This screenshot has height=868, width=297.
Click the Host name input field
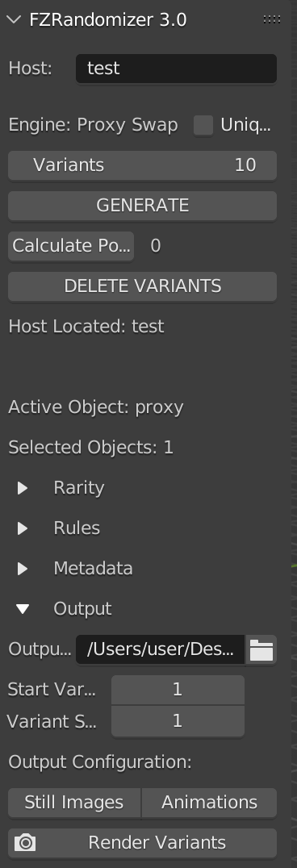pyautogui.click(x=176, y=69)
